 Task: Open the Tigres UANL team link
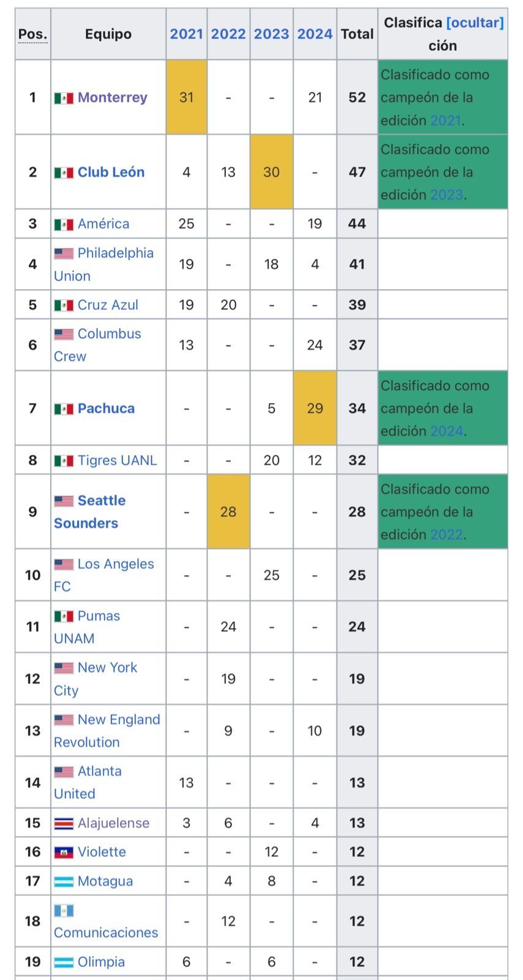tap(117, 461)
